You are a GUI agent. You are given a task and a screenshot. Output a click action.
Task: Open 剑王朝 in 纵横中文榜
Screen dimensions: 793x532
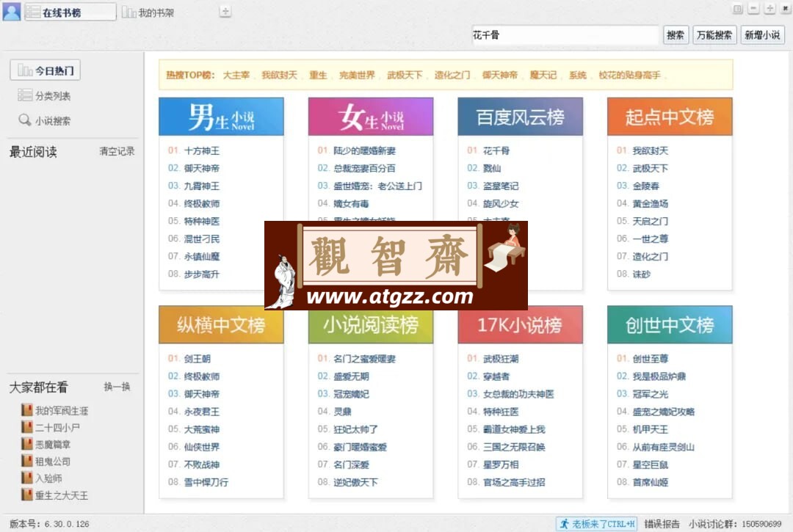198,359
